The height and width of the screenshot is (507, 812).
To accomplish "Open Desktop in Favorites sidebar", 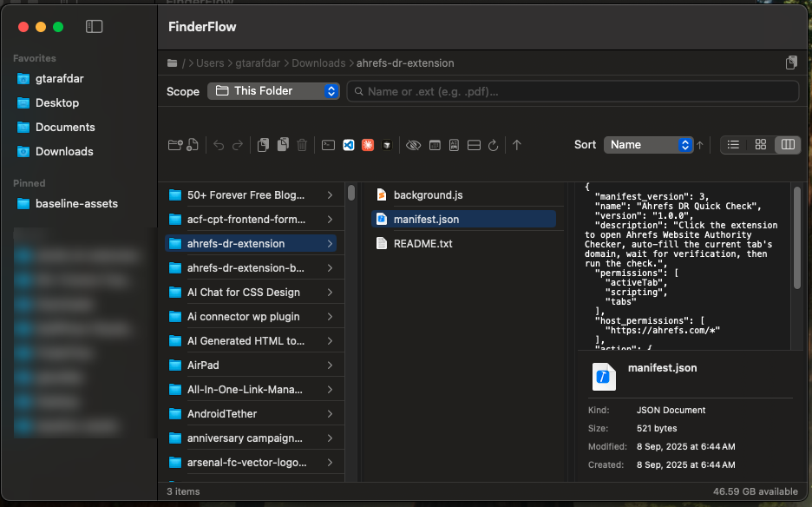I will coord(57,103).
